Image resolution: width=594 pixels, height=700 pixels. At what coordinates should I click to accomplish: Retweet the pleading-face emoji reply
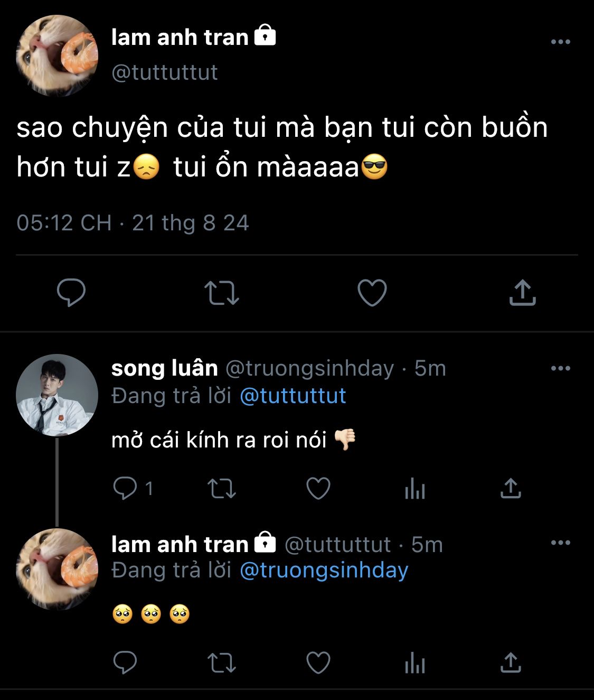[222, 663]
